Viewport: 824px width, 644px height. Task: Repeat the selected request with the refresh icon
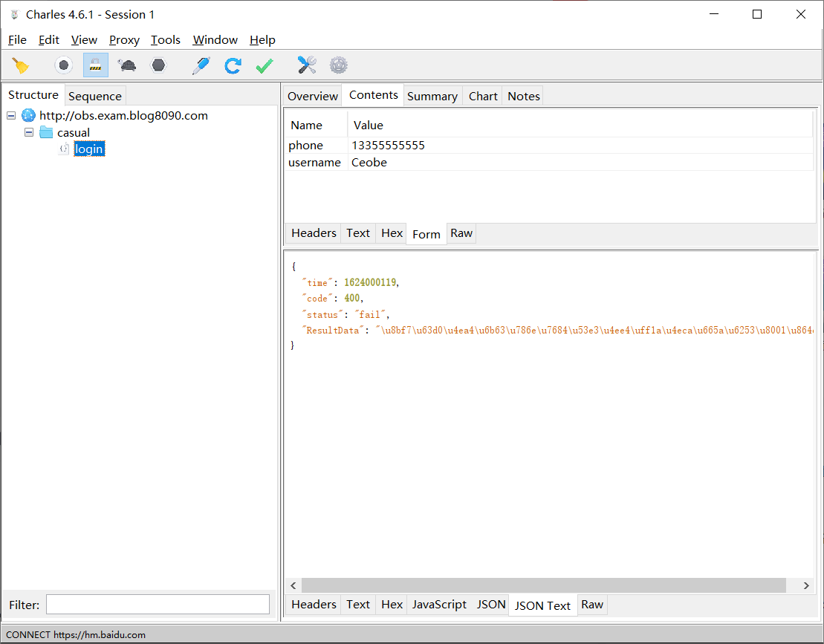233,65
